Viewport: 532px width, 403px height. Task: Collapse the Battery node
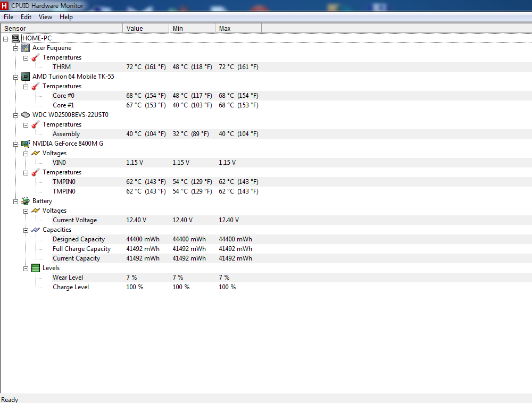click(15, 201)
